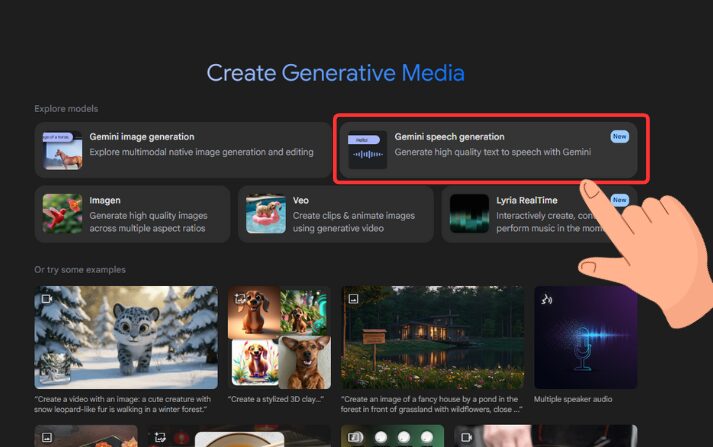Click the "Explore models" heading
The height and width of the screenshot is (447, 713).
pyautogui.click(x=66, y=109)
